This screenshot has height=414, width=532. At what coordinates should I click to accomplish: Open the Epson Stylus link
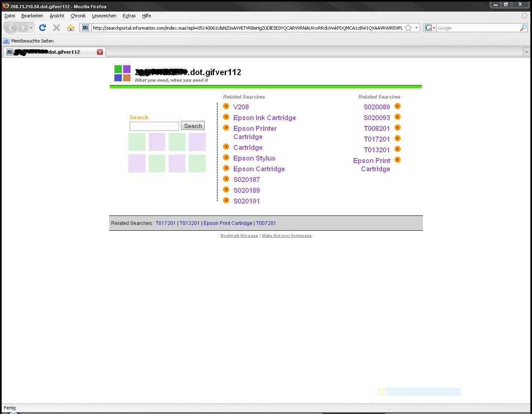254,158
